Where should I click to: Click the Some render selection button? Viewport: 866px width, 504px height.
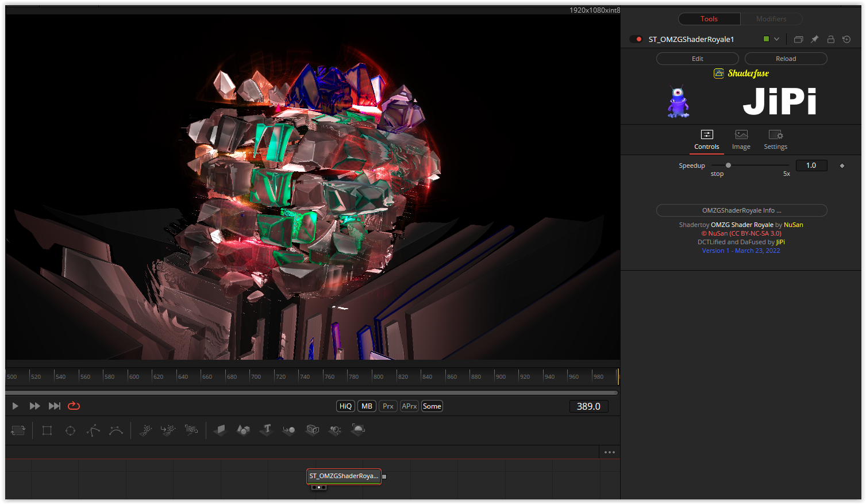click(432, 406)
